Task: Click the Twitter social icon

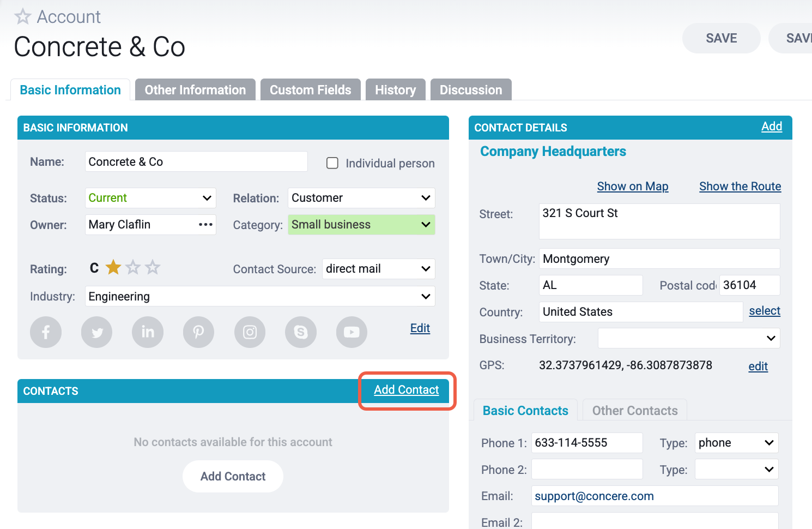Action: [97, 332]
